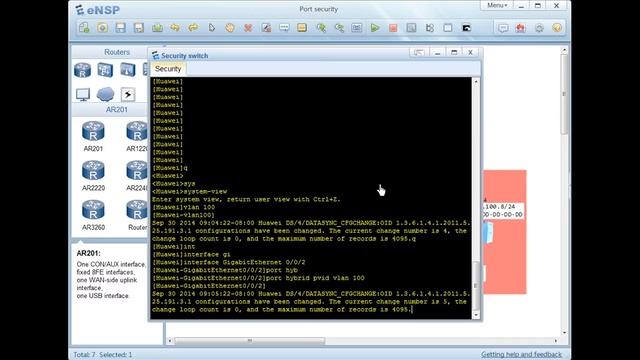Save the current topology

[x=120, y=28]
